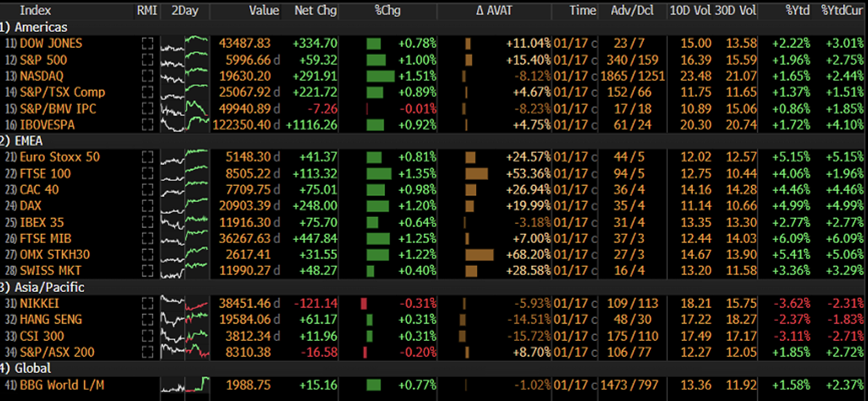The height and width of the screenshot is (401, 868).
Task: Click the Adv/Dcl column header
Action: click(x=631, y=10)
